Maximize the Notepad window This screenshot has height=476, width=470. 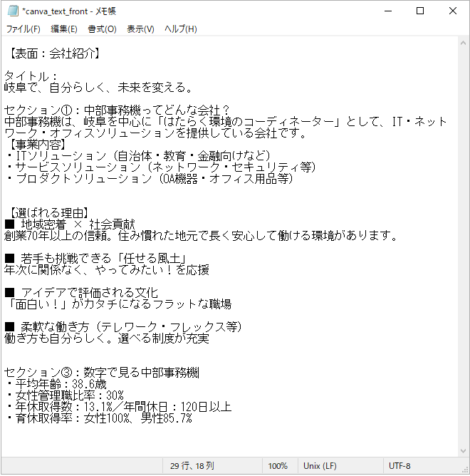point(420,11)
